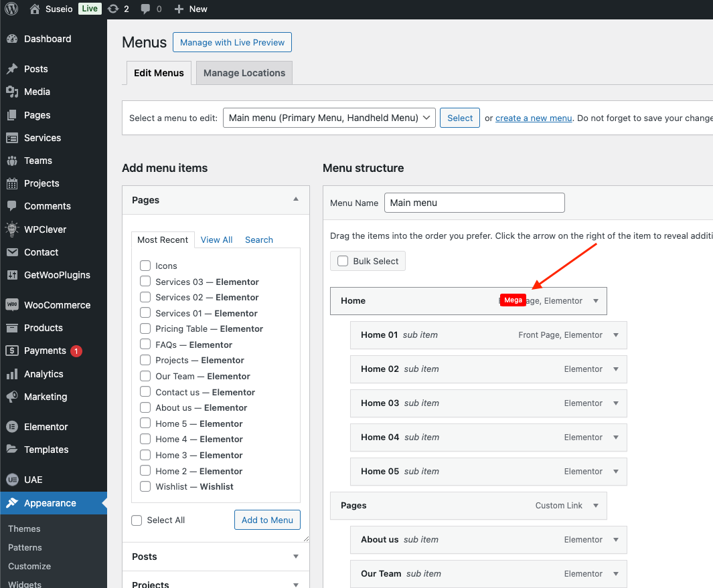This screenshot has height=588, width=713.
Task: Tick the Select All checkbox
Action: pyautogui.click(x=137, y=520)
